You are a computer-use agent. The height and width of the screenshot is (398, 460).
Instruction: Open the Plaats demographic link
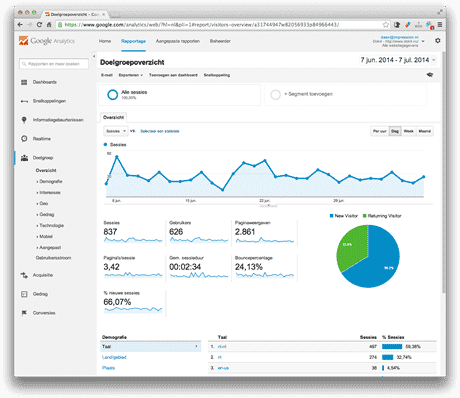click(108, 368)
